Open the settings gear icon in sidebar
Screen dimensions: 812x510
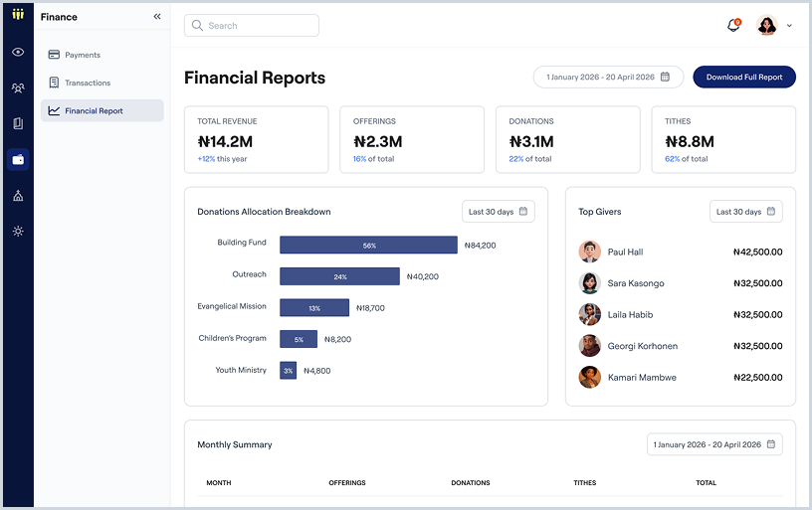click(18, 232)
